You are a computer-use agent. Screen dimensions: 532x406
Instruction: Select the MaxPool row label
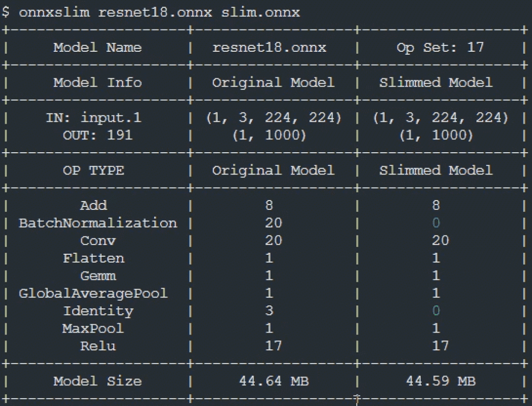(x=93, y=328)
